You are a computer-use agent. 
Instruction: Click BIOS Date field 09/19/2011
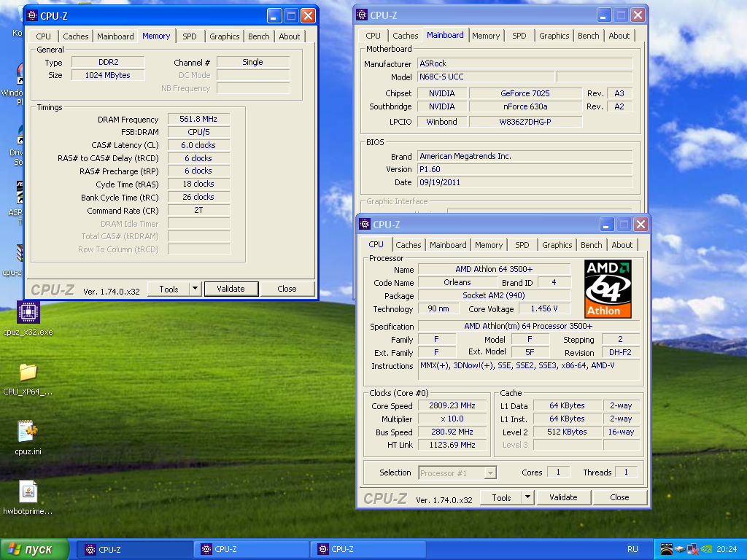tap(525, 182)
